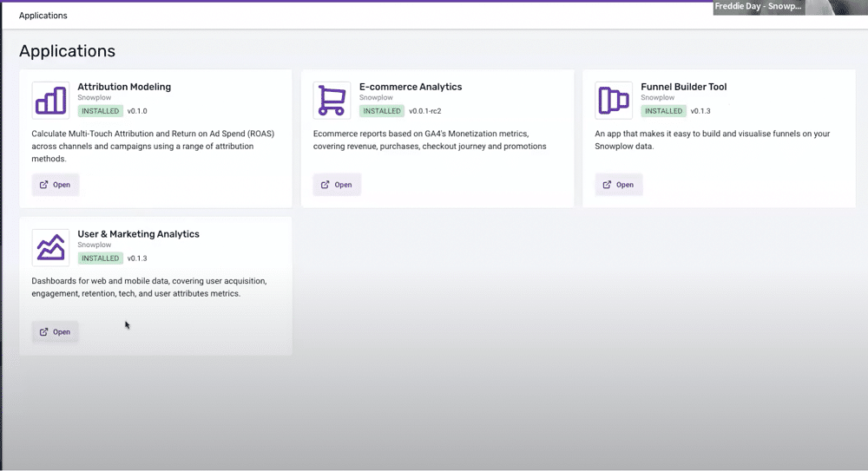Click Funnel Builder Tool version v0.1.3
868x471 pixels.
point(700,111)
